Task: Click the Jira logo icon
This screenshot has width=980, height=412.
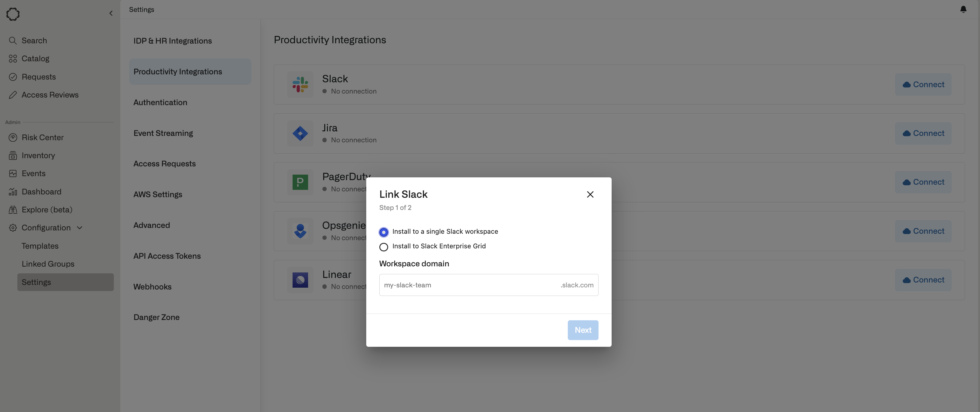Action: (x=300, y=133)
